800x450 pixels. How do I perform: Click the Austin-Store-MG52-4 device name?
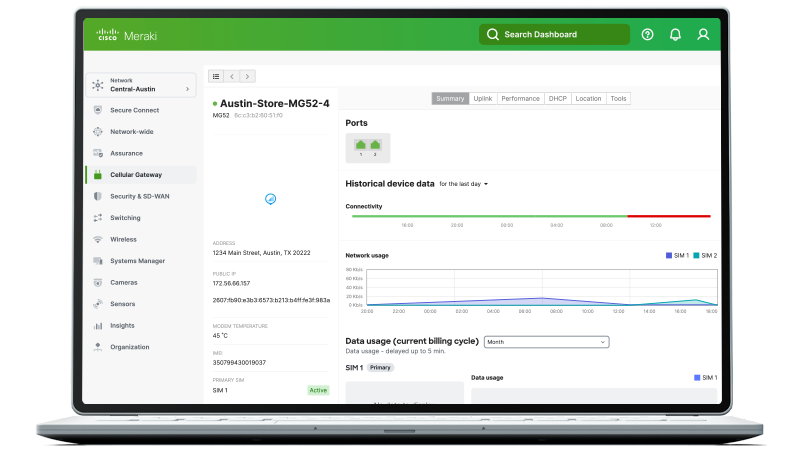pyautogui.click(x=274, y=104)
